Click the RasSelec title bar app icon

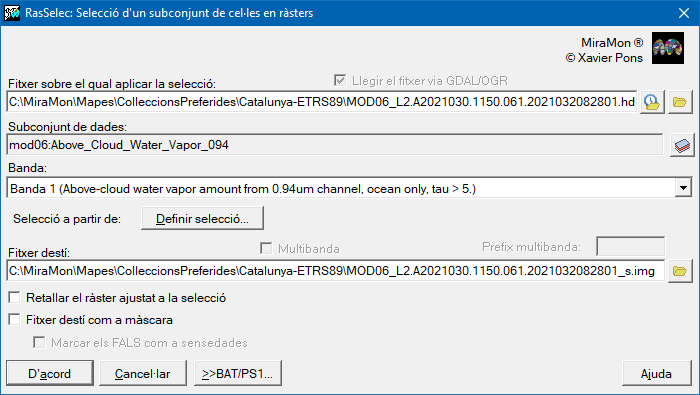tap(12, 13)
